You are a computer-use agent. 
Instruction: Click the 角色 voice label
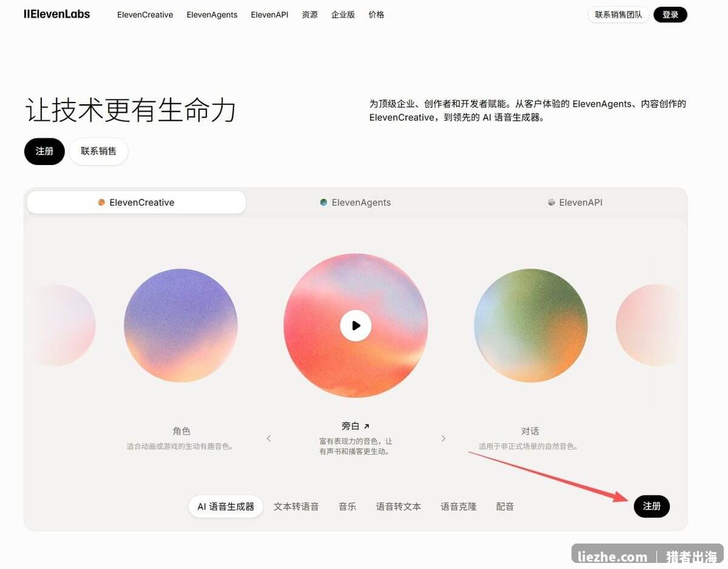coord(181,431)
